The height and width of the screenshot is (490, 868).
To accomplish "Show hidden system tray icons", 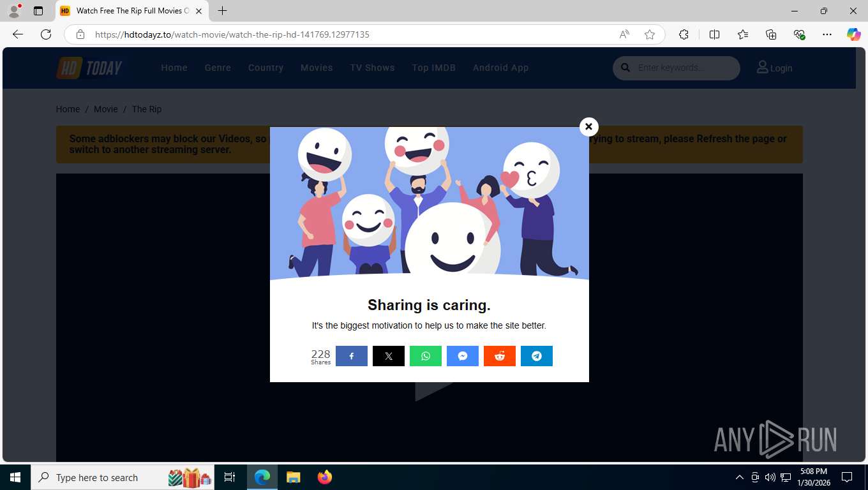I will pyautogui.click(x=740, y=477).
